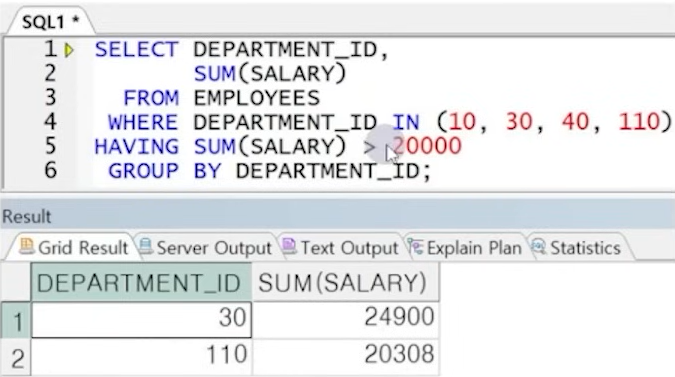Click the Text Output tab icon
Image resolution: width=675 pixels, height=377 pixels.
coord(289,246)
